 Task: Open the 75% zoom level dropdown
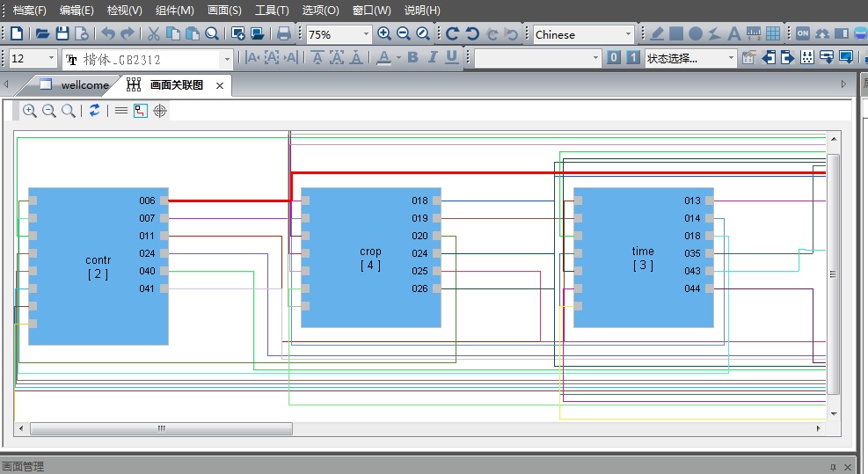pos(366,34)
